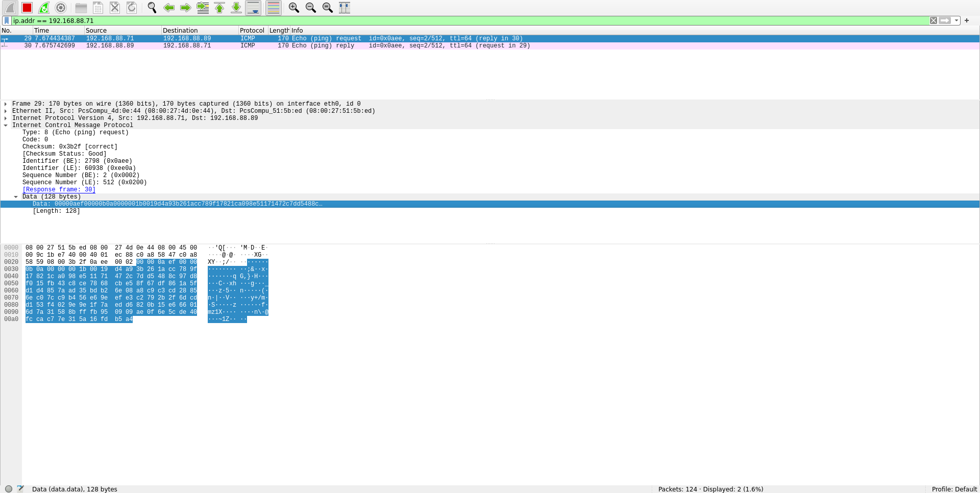
Task: Expand the Frame 29 tree row
Action: click(x=6, y=104)
